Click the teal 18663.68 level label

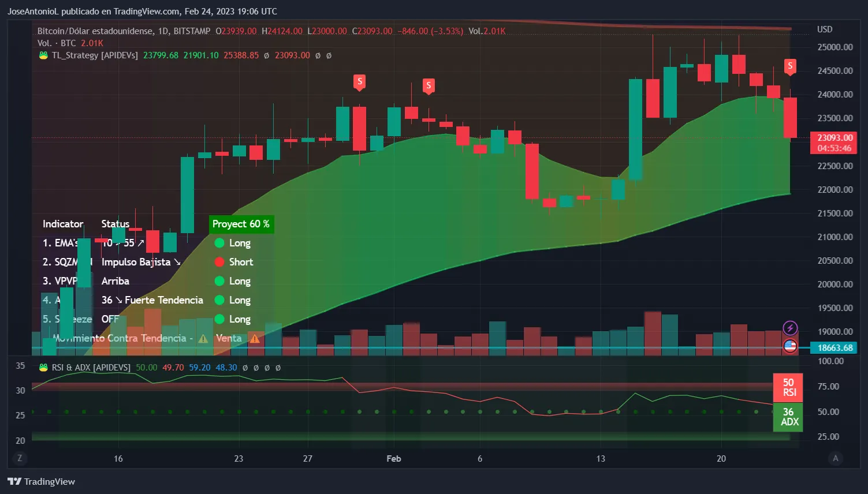coord(833,347)
